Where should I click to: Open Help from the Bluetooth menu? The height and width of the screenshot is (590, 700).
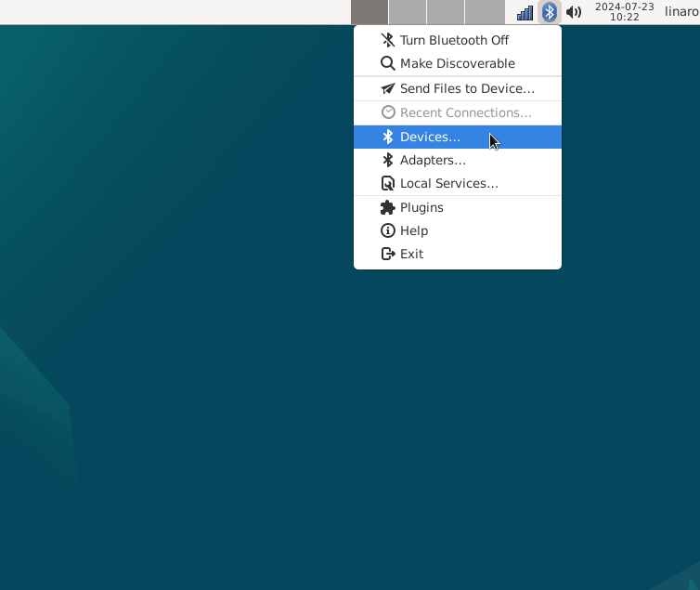(x=458, y=230)
